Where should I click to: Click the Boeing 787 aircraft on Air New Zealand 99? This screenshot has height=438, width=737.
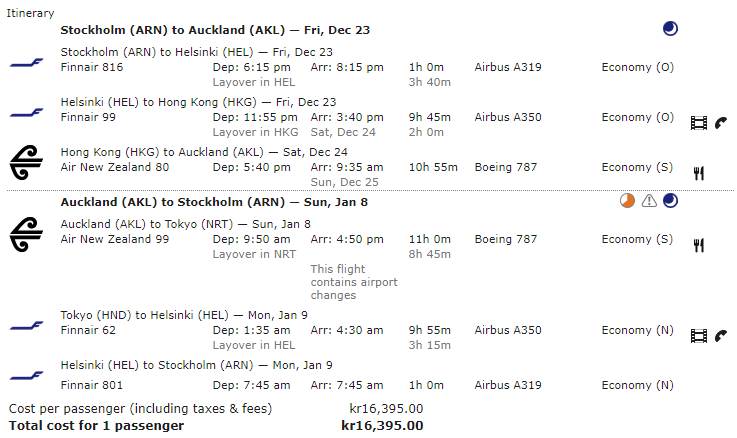click(x=508, y=239)
